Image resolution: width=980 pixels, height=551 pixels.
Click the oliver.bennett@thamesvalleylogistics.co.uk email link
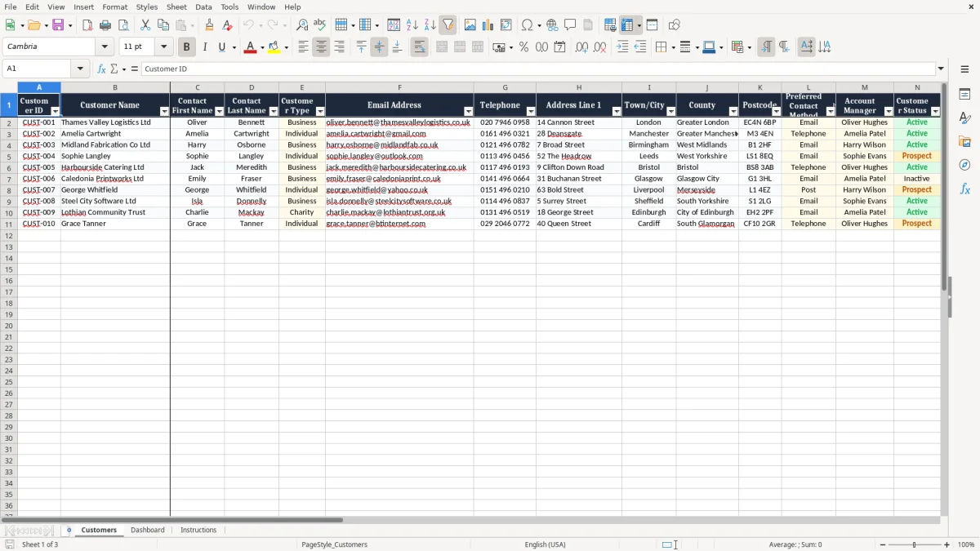click(398, 122)
